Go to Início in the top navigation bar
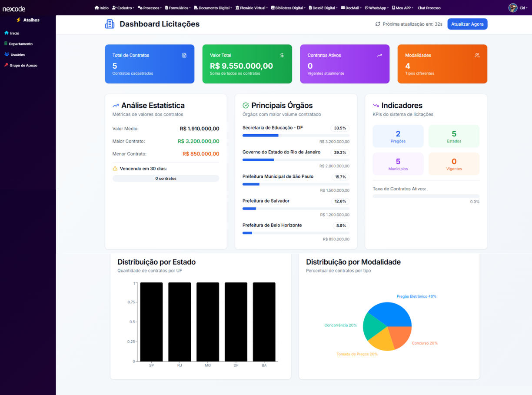 pyautogui.click(x=102, y=8)
